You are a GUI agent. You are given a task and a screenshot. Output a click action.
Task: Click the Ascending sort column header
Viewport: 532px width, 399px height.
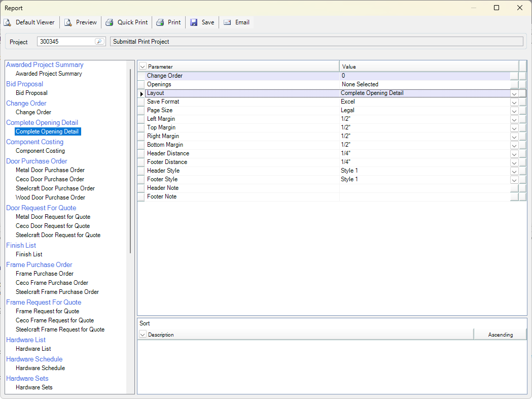pos(500,335)
